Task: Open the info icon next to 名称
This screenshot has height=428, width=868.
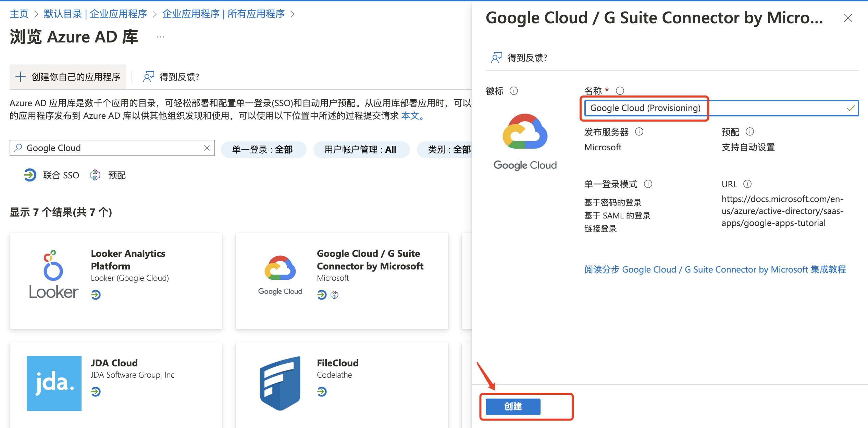Action: [620, 91]
